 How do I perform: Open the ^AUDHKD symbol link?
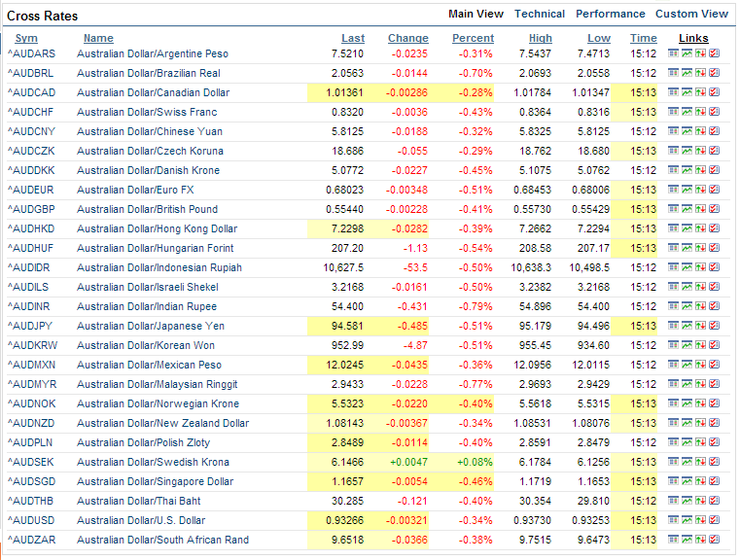point(34,228)
